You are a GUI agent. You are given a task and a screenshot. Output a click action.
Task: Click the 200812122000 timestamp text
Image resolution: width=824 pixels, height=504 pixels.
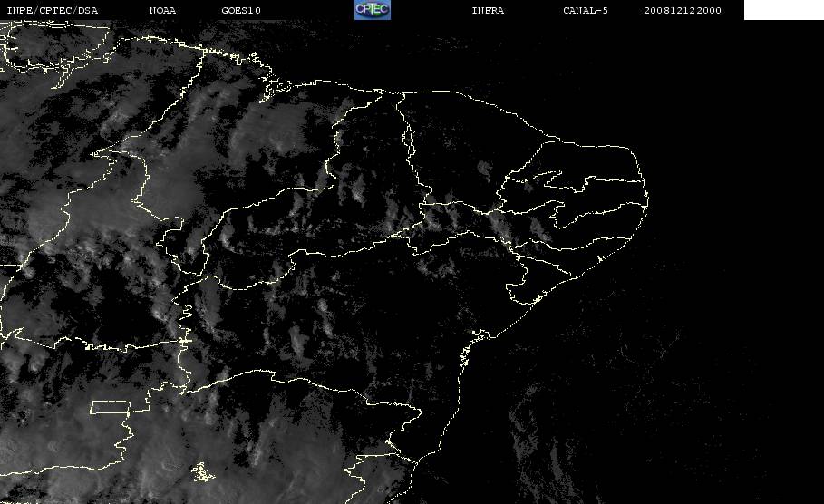683,11
